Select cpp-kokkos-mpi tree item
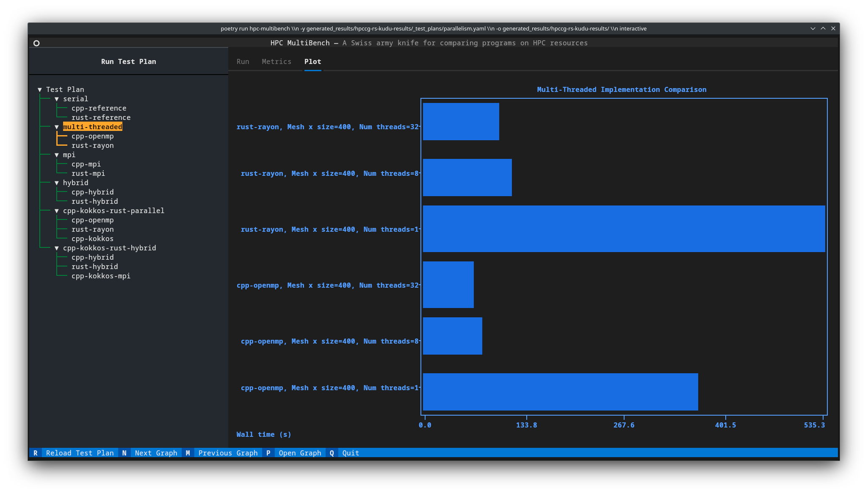The width and height of the screenshot is (868, 494). (x=101, y=276)
